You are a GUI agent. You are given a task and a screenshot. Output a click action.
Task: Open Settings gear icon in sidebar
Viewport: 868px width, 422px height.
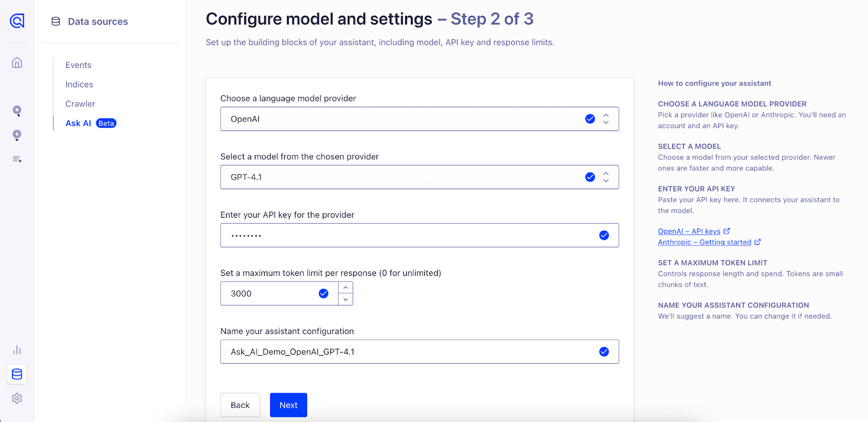click(17, 399)
